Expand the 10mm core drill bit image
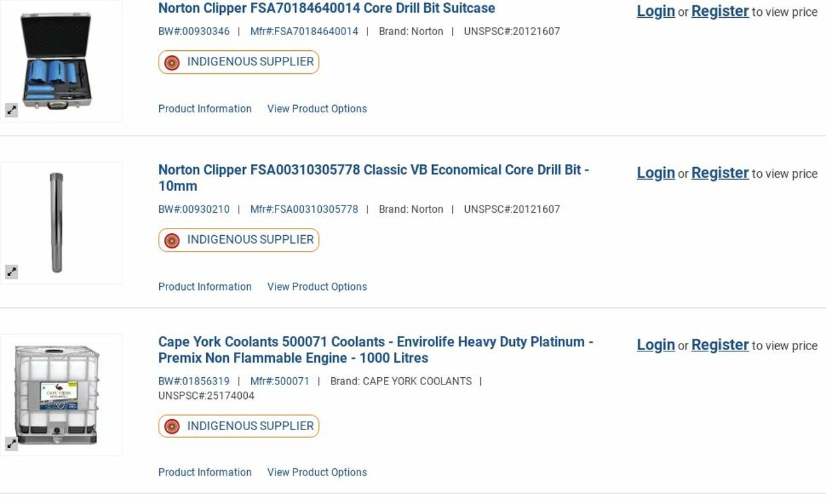 point(12,271)
